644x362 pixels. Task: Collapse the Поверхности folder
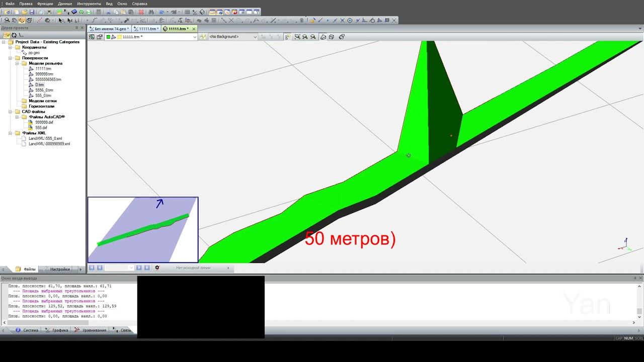pos(11,58)
